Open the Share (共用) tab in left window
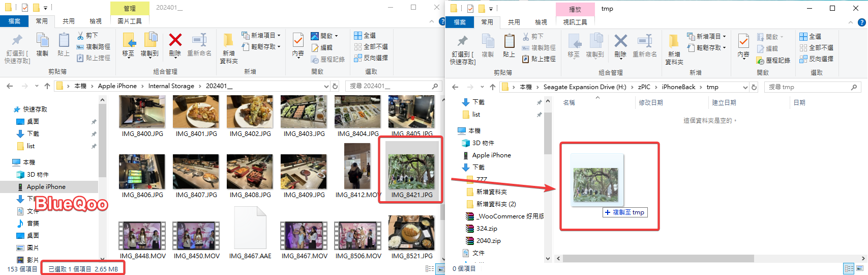This screenshot has height=275, width=868. (69, 21)
